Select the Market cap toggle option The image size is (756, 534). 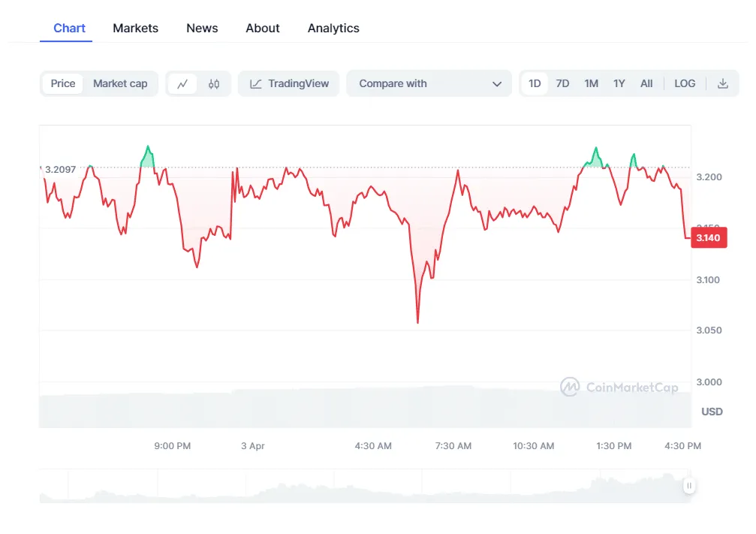click(x=120, y=84)
